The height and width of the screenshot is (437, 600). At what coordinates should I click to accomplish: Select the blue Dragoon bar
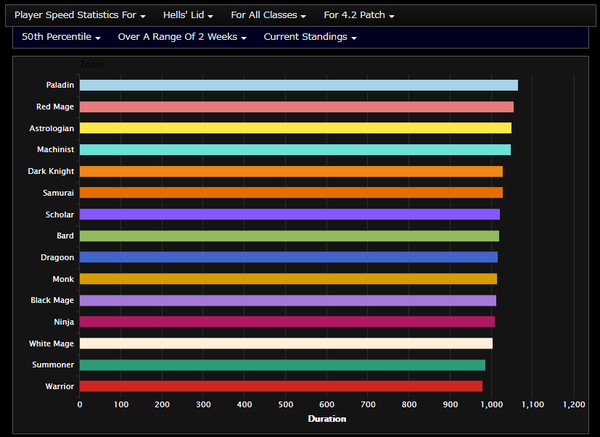289,257
